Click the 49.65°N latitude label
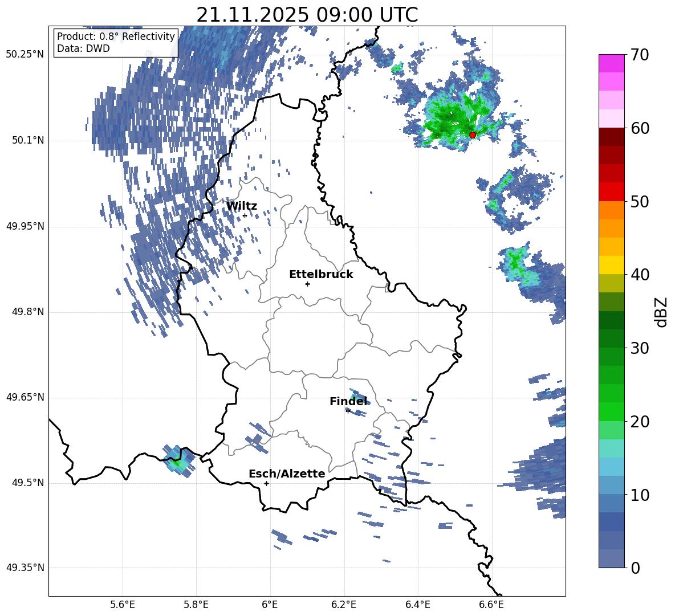 pos(25,397)
